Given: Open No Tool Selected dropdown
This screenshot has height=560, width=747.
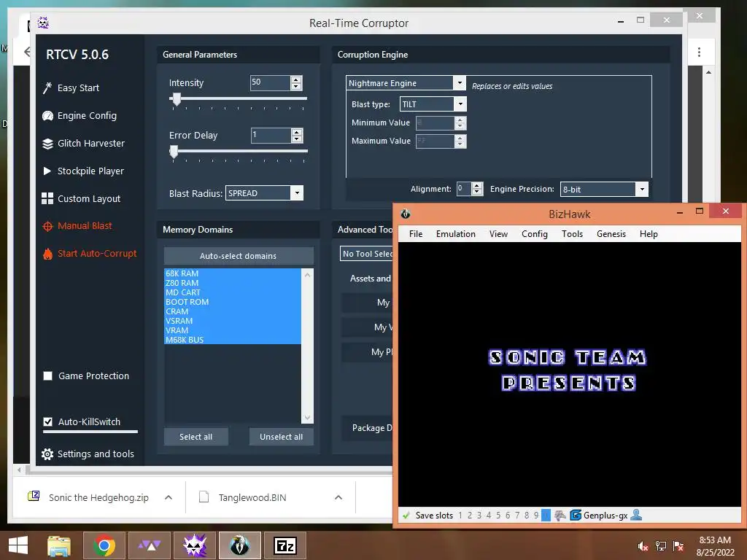Looking at the screenshot, I should (x=367, y=254).
